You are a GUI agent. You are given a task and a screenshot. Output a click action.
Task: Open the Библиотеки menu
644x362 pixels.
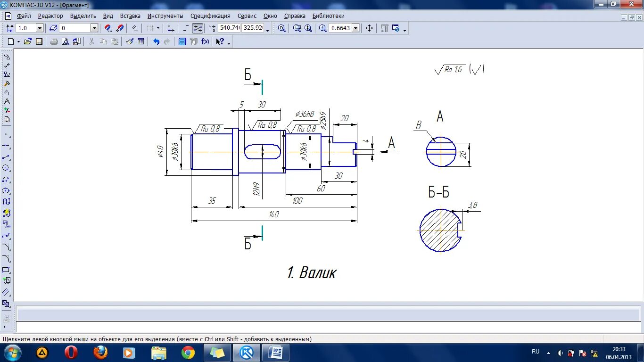pos(328,16)
